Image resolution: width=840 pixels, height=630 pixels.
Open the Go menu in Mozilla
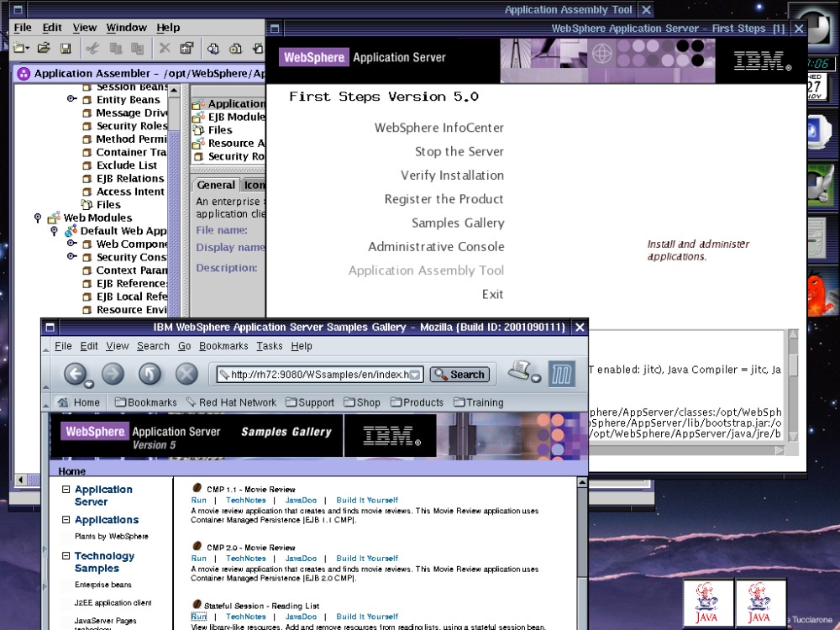184,346
